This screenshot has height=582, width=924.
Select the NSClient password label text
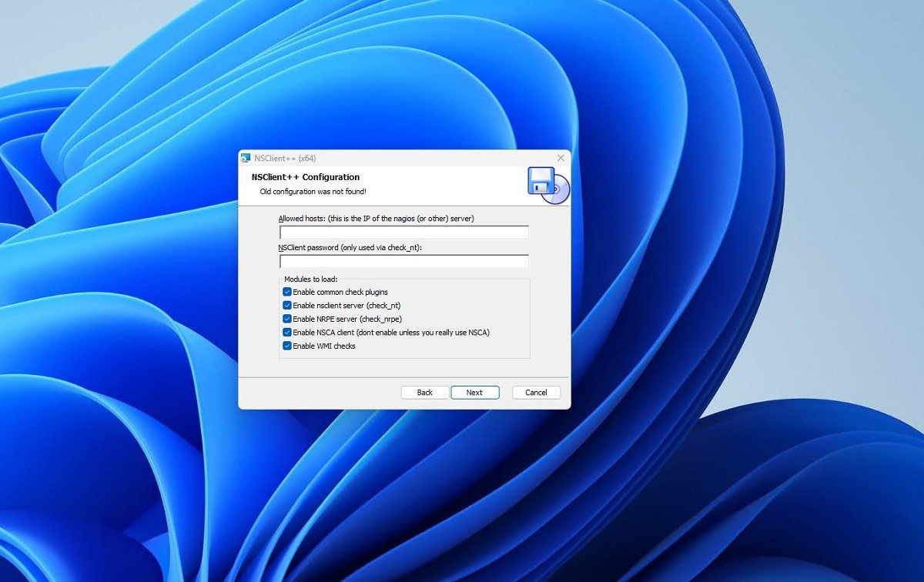tap(350, 247)
